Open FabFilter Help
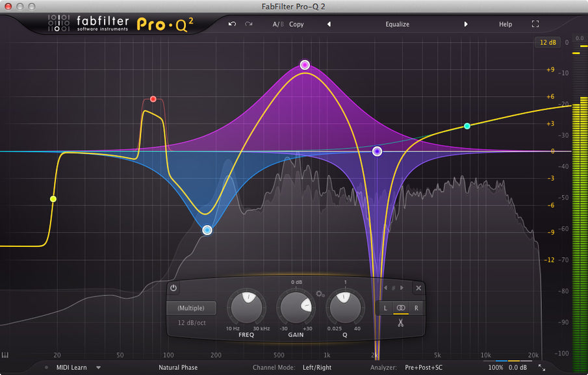The width and height of the screenshot is (588, 375). (x=505, y=24)
